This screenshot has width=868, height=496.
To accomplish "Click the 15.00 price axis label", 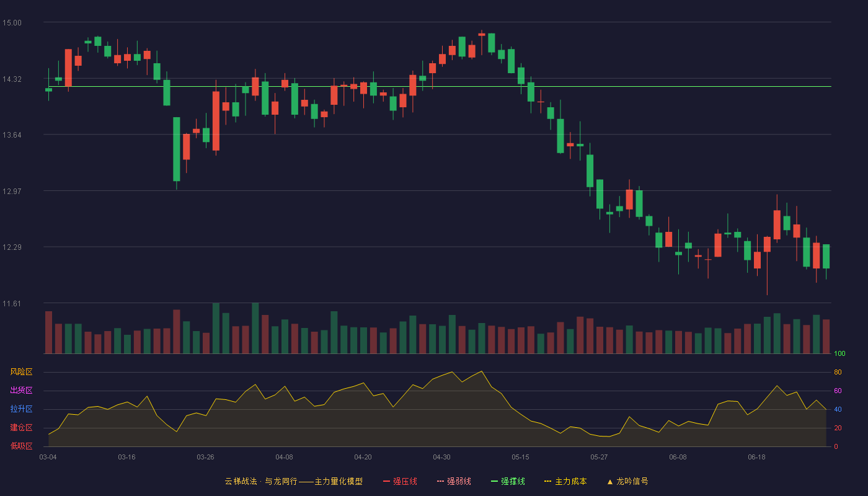I will click(12, 23).
